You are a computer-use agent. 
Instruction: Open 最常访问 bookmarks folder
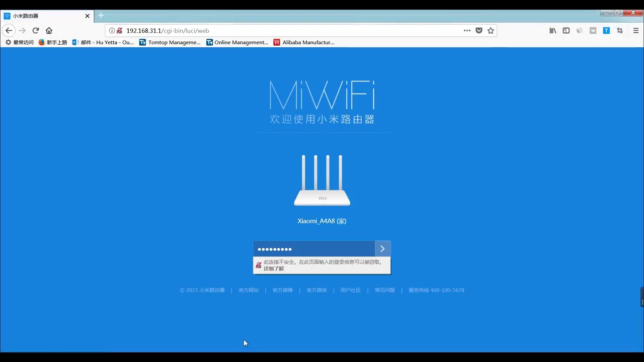(x=19, y=43)
